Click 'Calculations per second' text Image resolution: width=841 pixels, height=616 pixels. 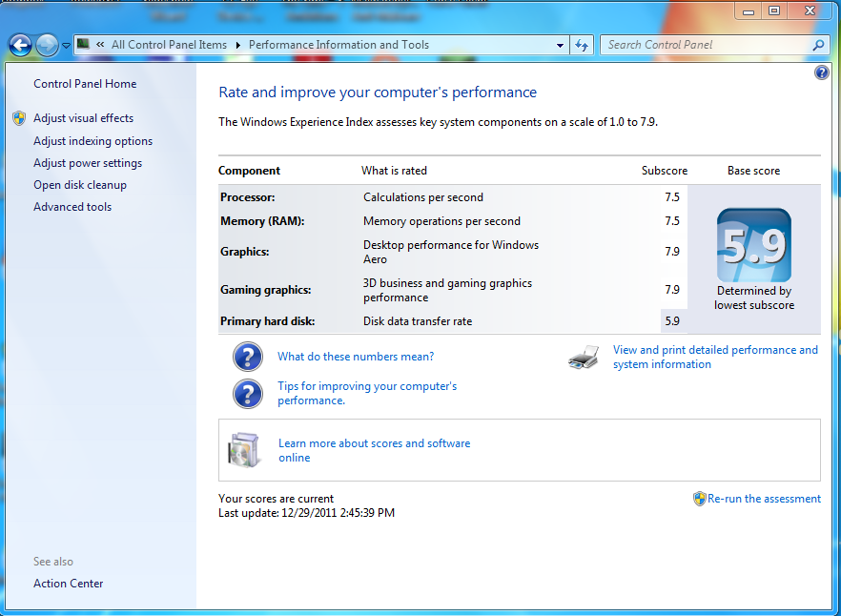click(423, 197)
